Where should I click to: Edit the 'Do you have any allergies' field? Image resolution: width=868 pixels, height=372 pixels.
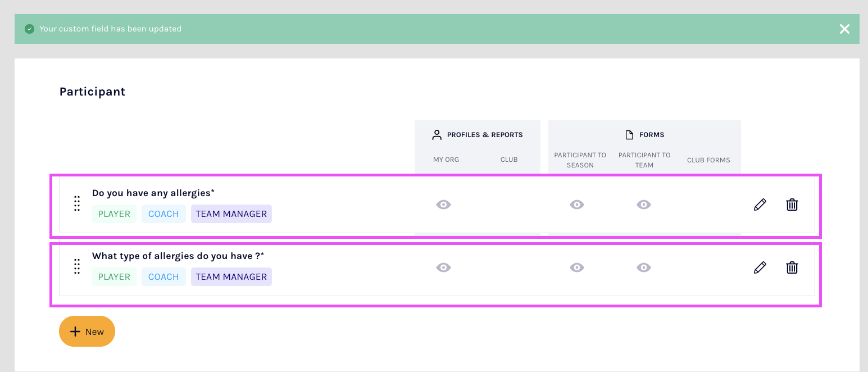coord(760,205)
